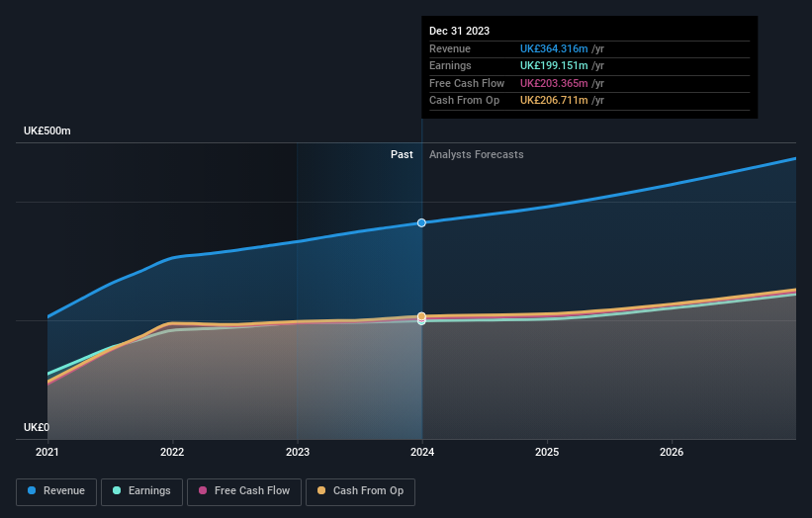The width and height of the screenshot is (812, 518).
Task: Toggle the Free Cash Flow legend button
Action: 244,491
